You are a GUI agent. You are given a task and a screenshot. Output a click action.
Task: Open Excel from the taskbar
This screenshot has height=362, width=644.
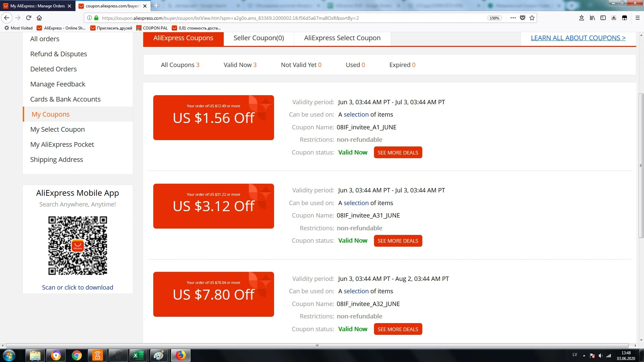click(x=138, y=355)
